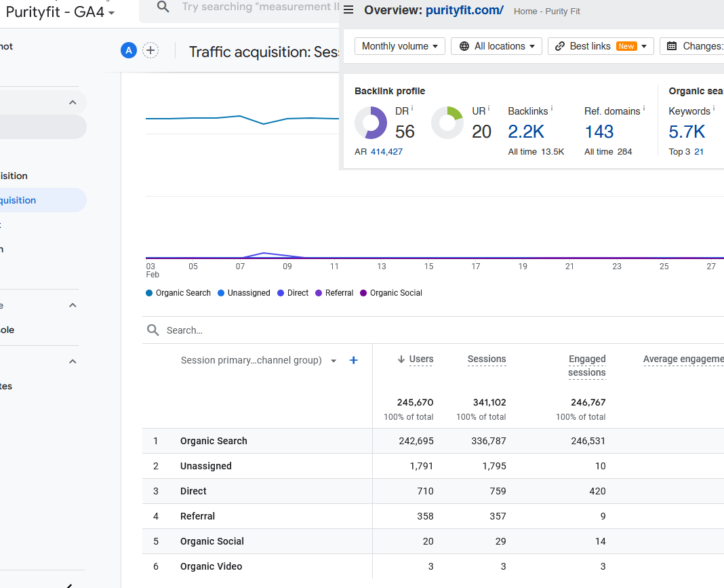Toggle Organic Social legend series

[x=391, y=293]
